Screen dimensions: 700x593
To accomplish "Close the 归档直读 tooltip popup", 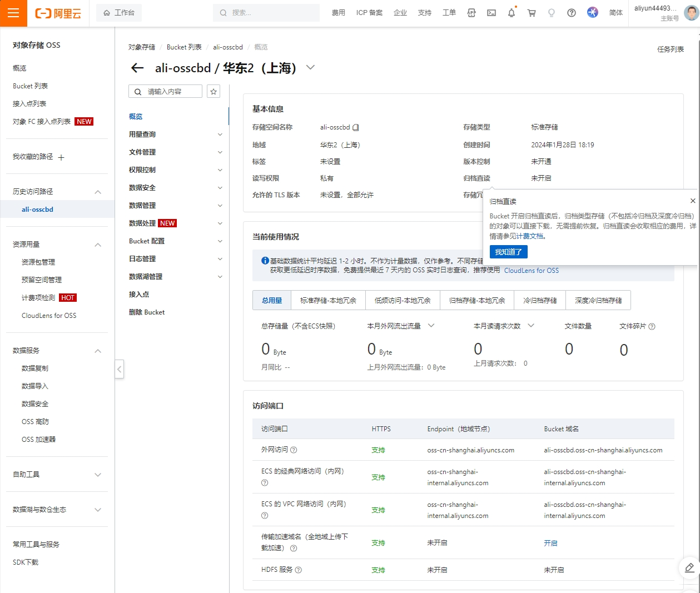I will (x=692, y=201).
